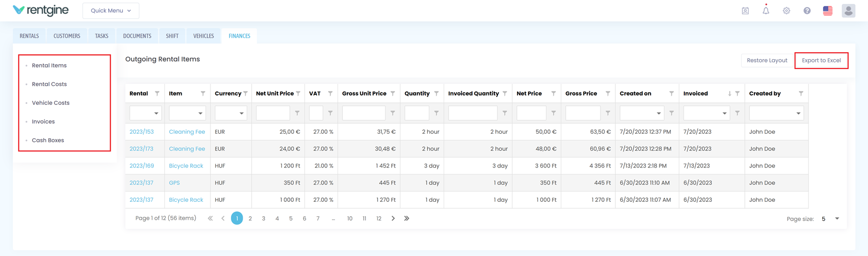Open the notifications bell icon

[766, 10]
